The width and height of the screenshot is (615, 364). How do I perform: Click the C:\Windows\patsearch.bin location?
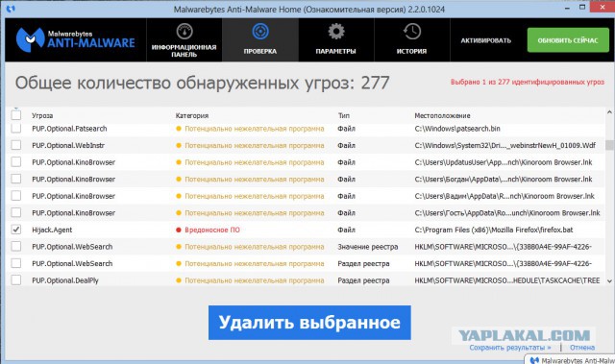(457, 129)
